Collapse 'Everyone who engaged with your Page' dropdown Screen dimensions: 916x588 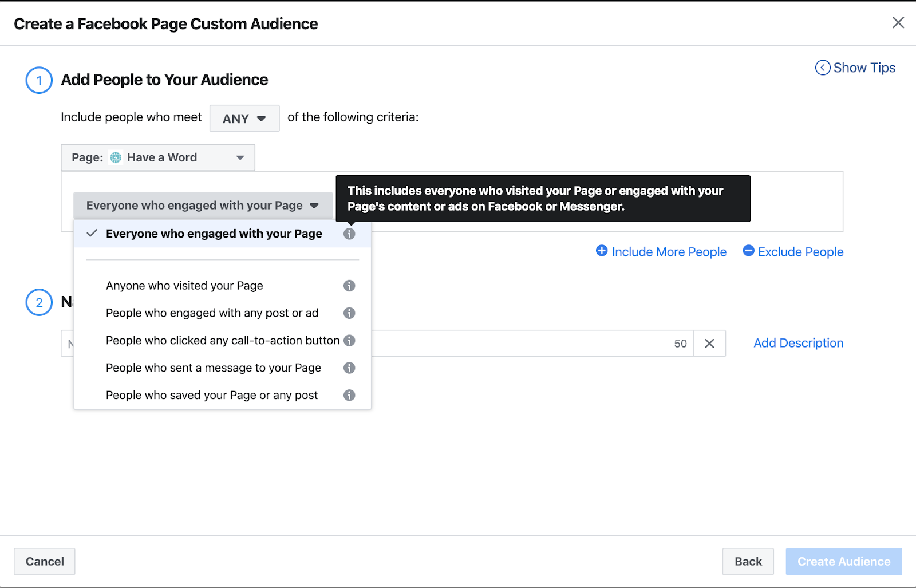point(203,206)
